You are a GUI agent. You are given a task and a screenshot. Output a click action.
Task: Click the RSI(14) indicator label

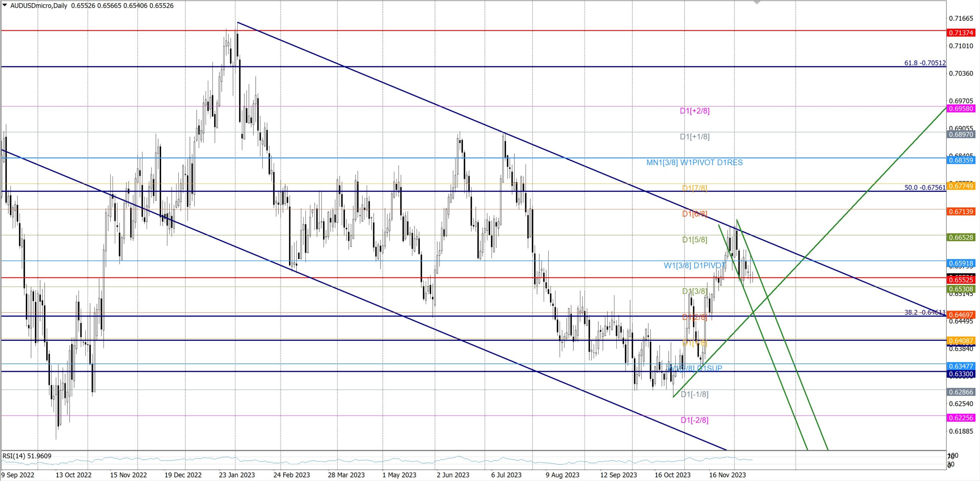[27, 456]
